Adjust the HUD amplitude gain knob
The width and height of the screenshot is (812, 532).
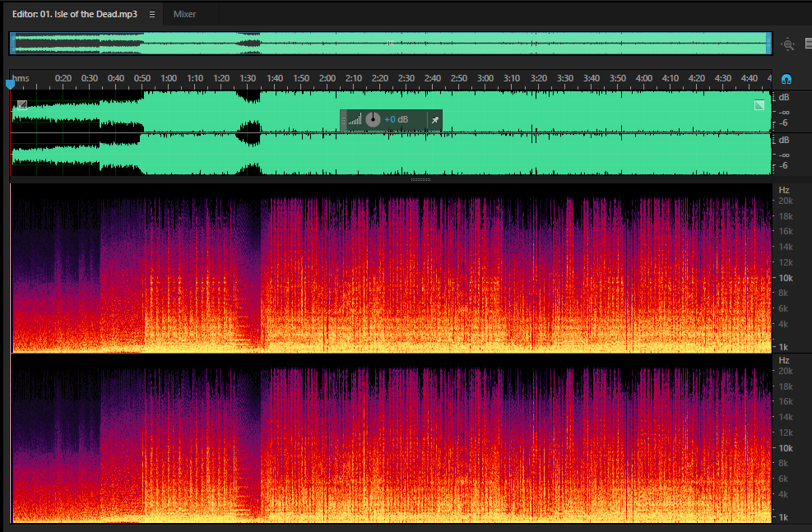(x=373, y=119)
